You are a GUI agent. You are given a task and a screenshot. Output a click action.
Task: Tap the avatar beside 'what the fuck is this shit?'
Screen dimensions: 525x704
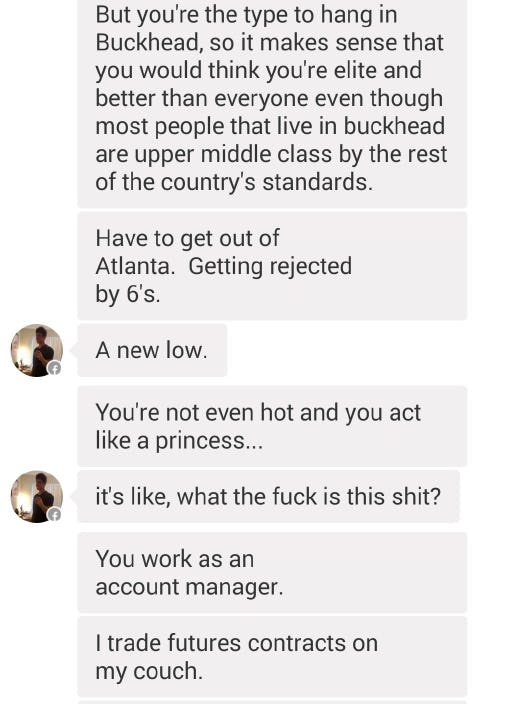37,497
